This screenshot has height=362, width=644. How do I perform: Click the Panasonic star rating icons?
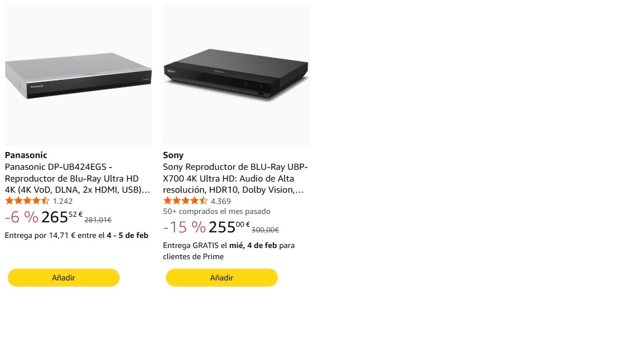pos(27,201)
